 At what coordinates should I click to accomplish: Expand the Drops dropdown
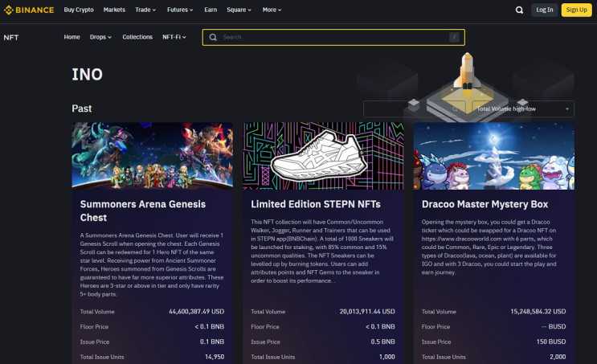100,37
